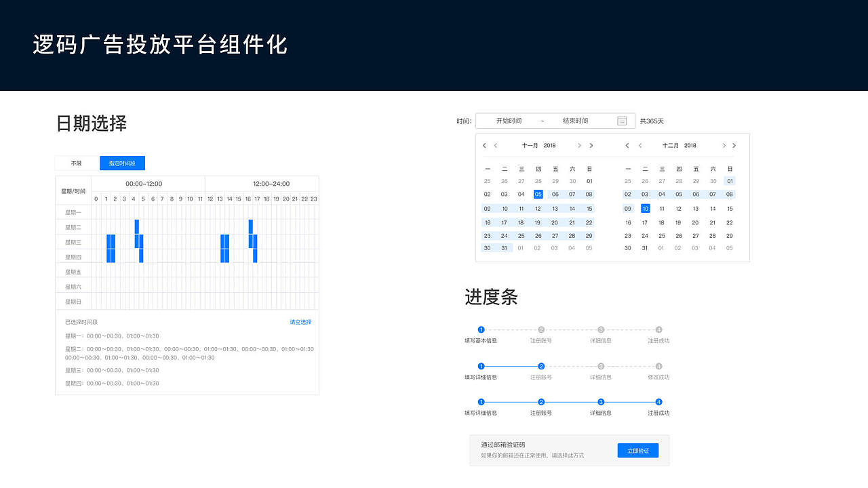
Task: Advance December calendar to the next month
Action: 724,145
